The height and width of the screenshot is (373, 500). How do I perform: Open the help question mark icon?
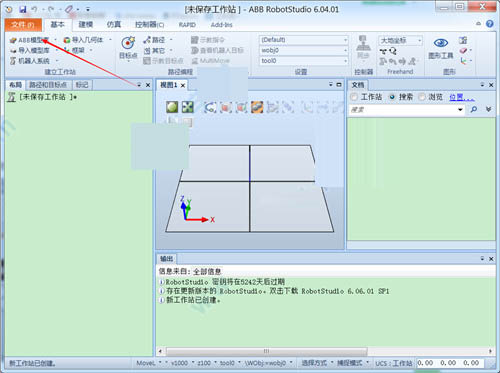(489, 24)
